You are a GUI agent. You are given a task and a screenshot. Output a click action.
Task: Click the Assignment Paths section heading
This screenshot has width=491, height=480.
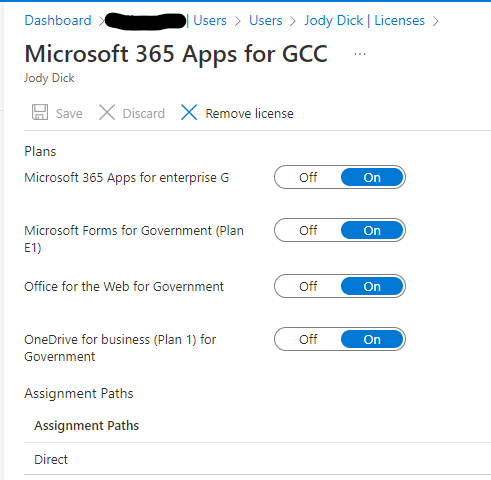[79, 393]
